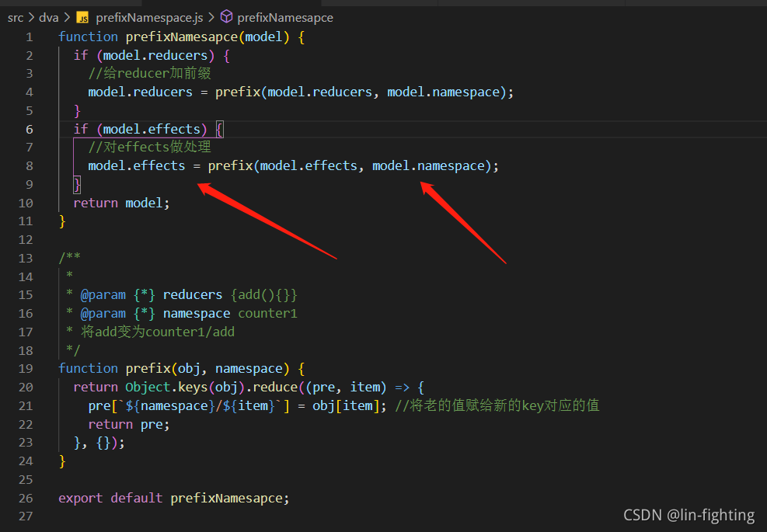Click the 'dva' breadcrumb folder
This screenshot has width=767, height=532.
pyautogui.click(x=48, y=18)
